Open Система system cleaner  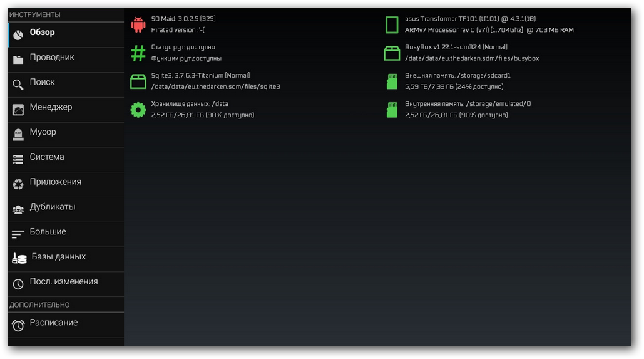point(65,158)
